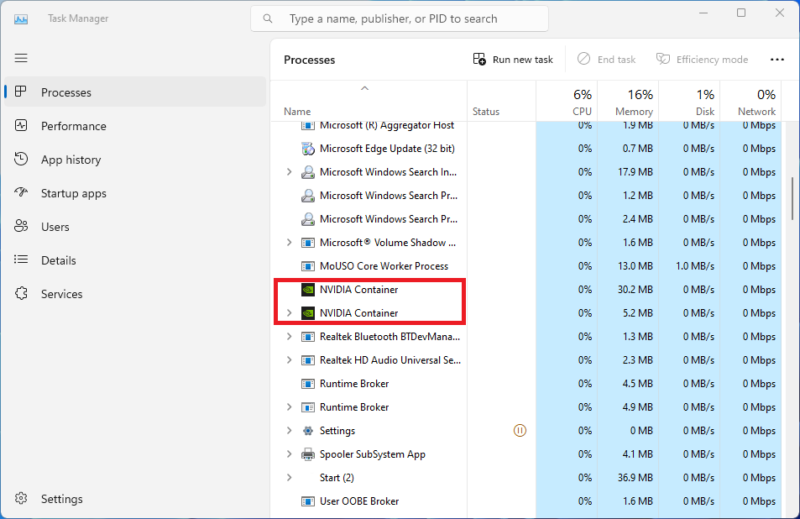The image size is (800, 519).
Task: Expand the Start (2) process group
Action: point(289,478)
